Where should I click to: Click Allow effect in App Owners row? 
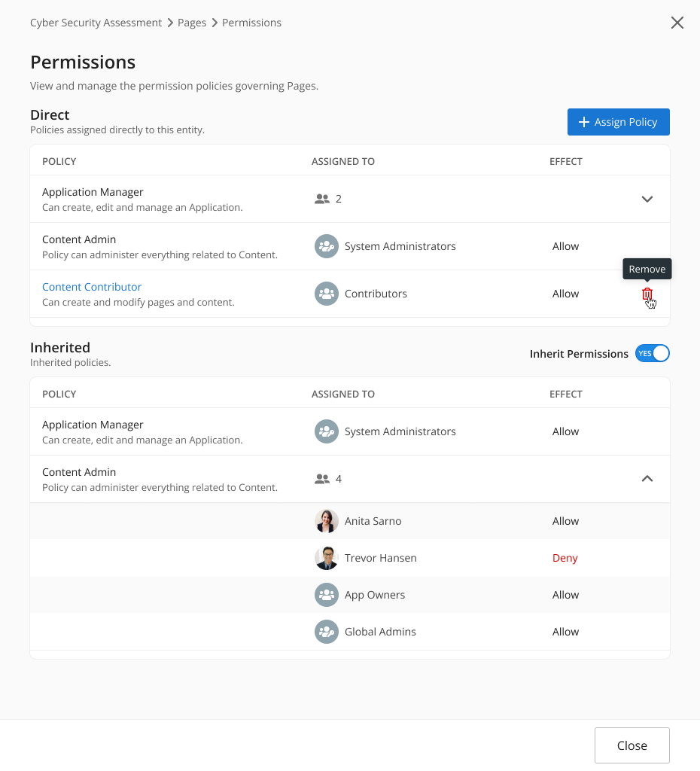coord(565,595)
